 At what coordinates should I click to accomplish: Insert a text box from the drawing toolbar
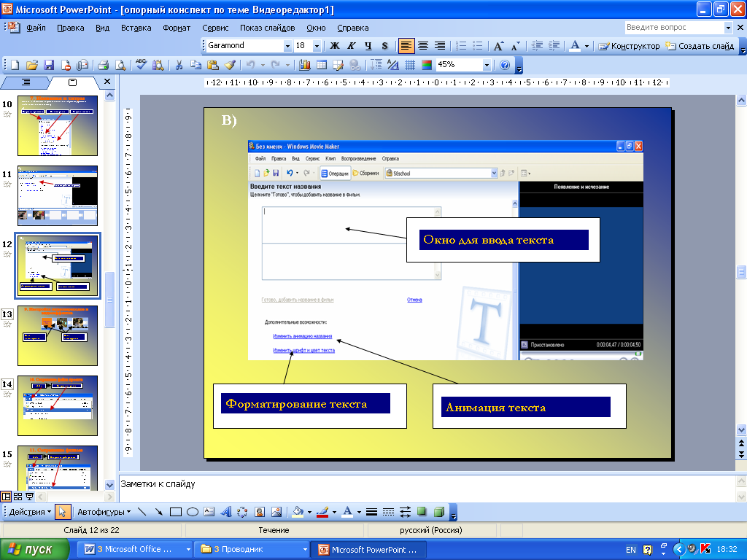(x=209, y=512)
